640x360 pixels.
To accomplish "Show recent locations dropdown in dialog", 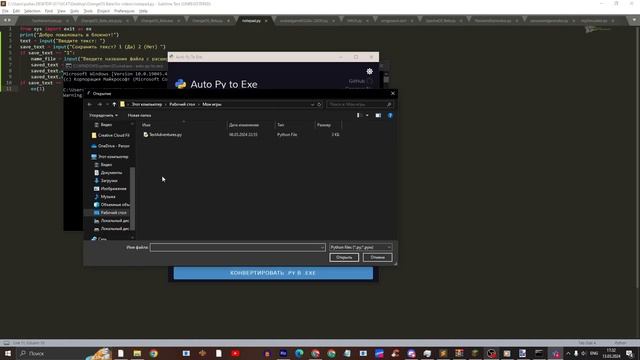I will click(x=107, y=104).
